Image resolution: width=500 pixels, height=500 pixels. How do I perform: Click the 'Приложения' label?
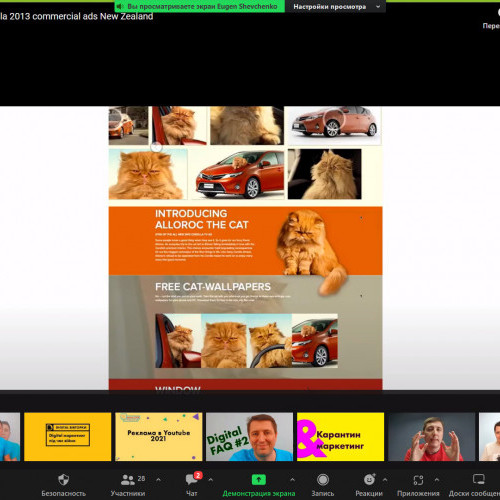(418, 493)
